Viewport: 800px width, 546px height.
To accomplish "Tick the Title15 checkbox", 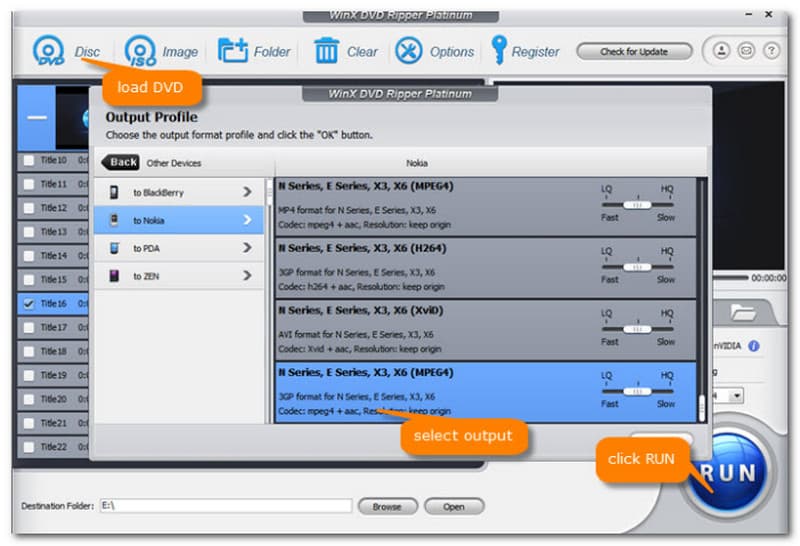I will [29, 280].
